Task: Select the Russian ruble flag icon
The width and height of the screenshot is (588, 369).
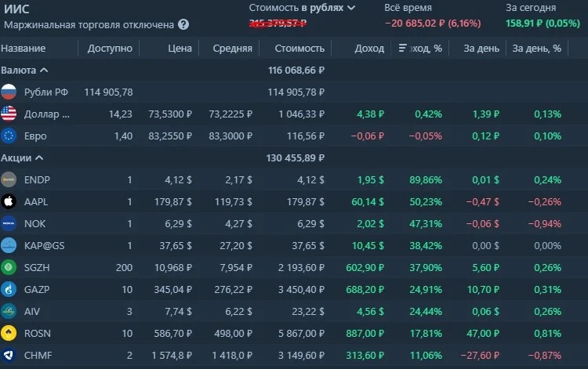Action: click(x=9, y=92)
